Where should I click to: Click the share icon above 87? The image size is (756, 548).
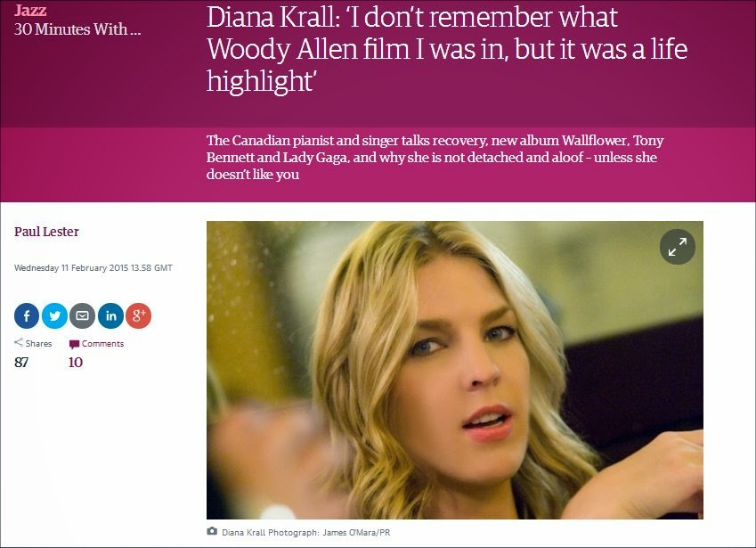[x=19, y=342]
